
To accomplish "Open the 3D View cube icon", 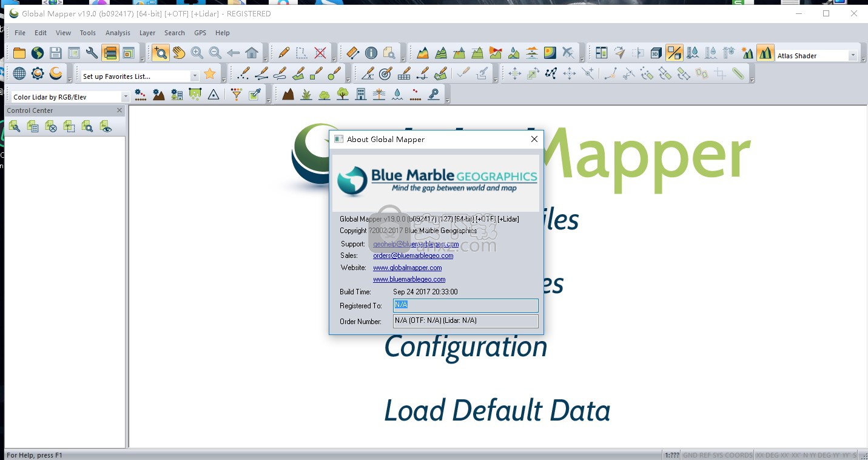I will [656, 53].
